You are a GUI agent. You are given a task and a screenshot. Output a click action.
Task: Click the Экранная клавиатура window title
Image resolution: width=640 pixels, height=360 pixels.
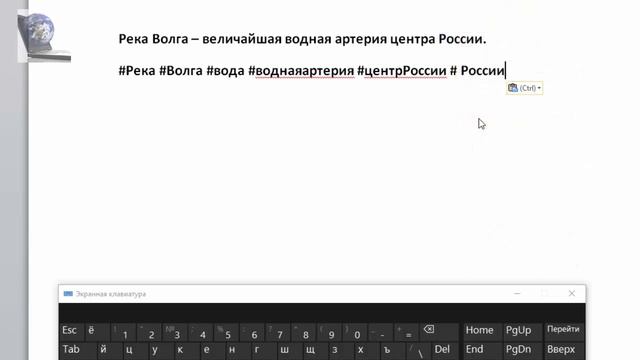click(x=111, y=294)
